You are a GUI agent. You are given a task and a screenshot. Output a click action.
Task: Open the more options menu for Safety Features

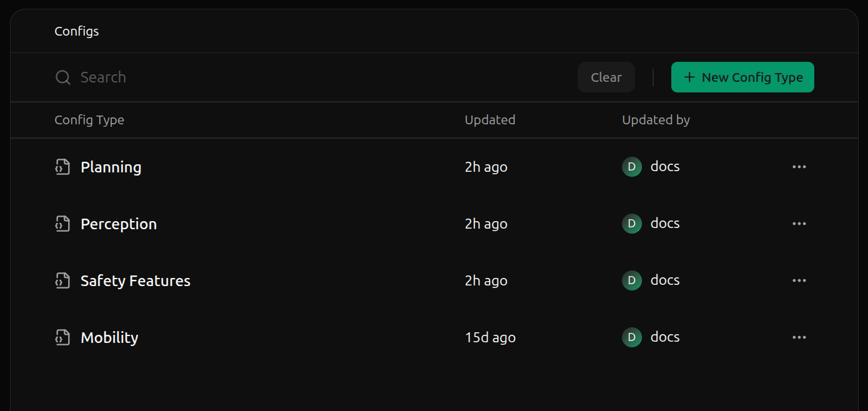pyautogui.click(x=799, y=280)
